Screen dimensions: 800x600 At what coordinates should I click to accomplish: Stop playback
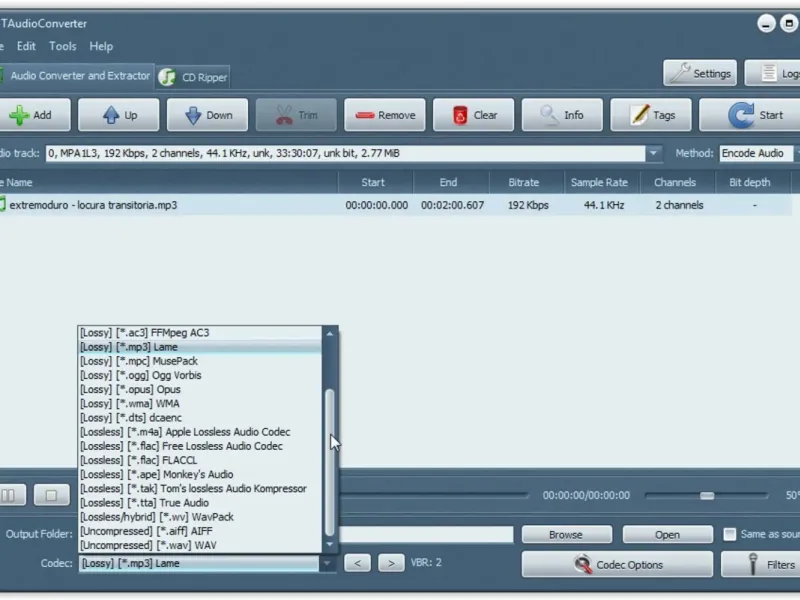tap(52, 495)
